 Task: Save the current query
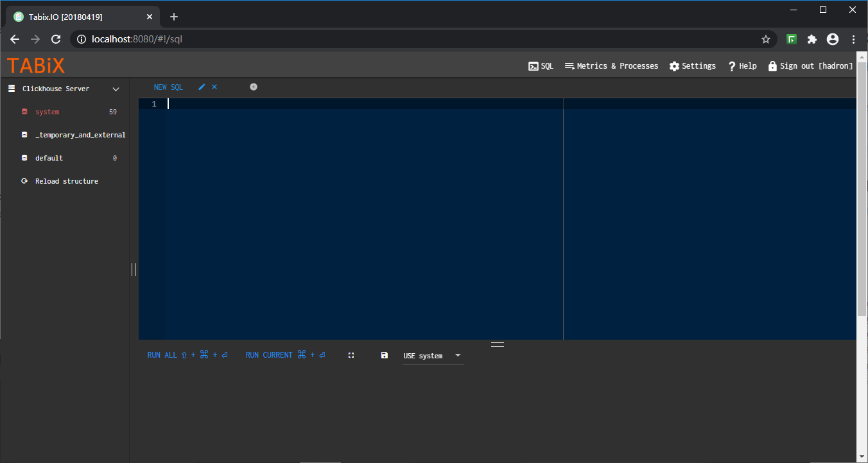[x=384, y=354]
